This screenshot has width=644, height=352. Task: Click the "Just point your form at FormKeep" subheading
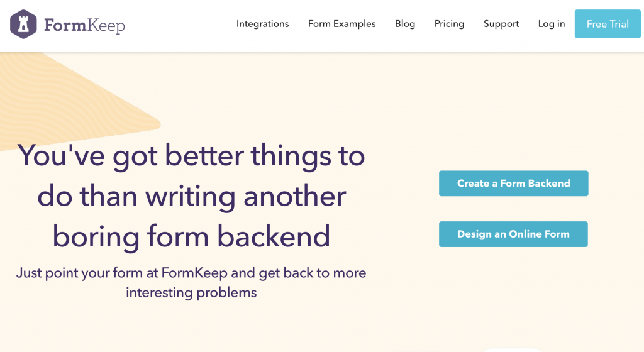tap(121, 273)
